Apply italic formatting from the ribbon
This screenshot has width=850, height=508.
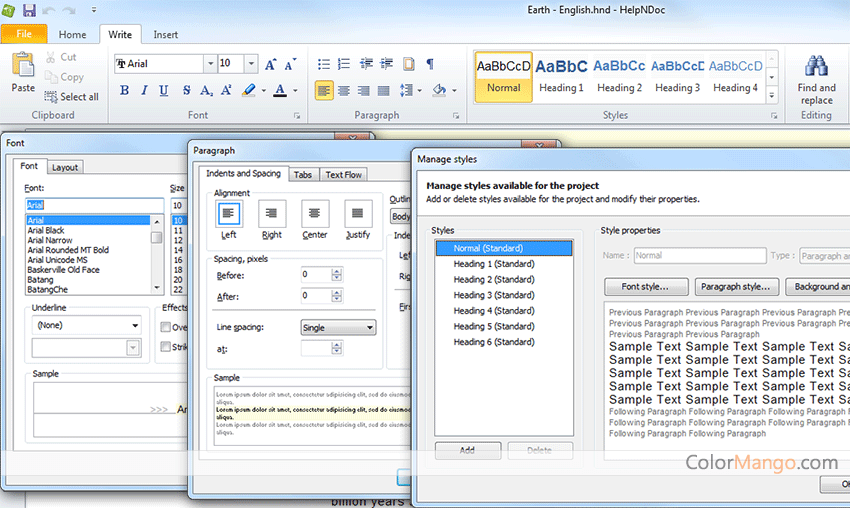(145, 91)
